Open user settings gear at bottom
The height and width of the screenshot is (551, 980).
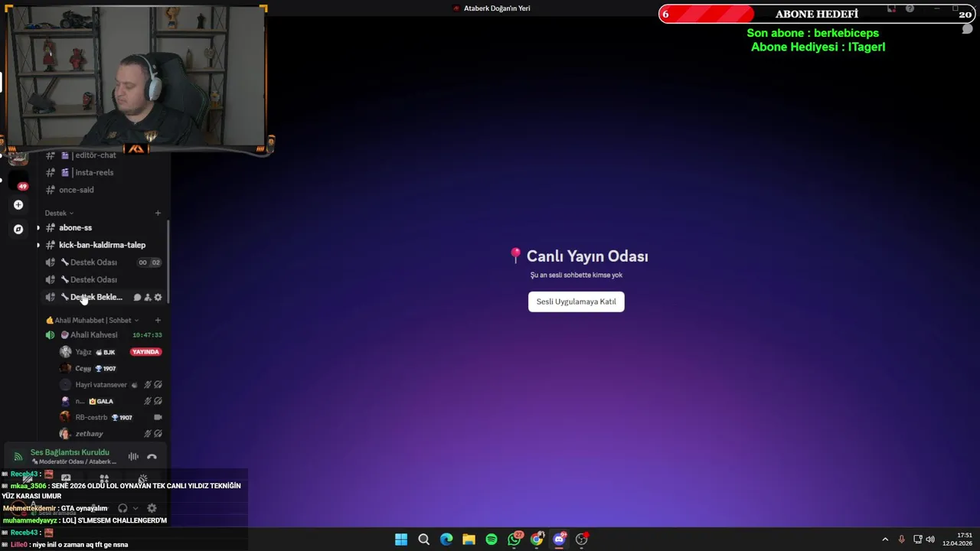click(152, 508)
